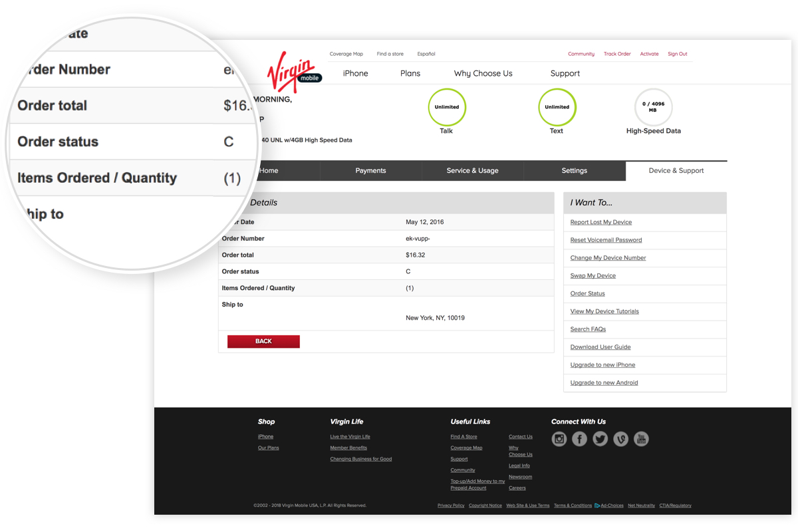The width and height of the screenshot is (798, 532).
Task: Open the Plans menu
Action: tap(410, 73)
